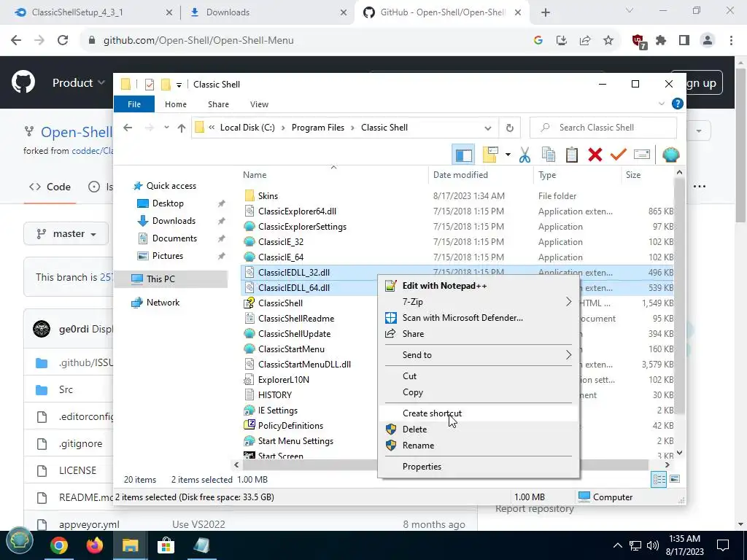Expand the 7-Zip submenu
The height and width of the screenshot is (560, 747).
coord(479,302)
